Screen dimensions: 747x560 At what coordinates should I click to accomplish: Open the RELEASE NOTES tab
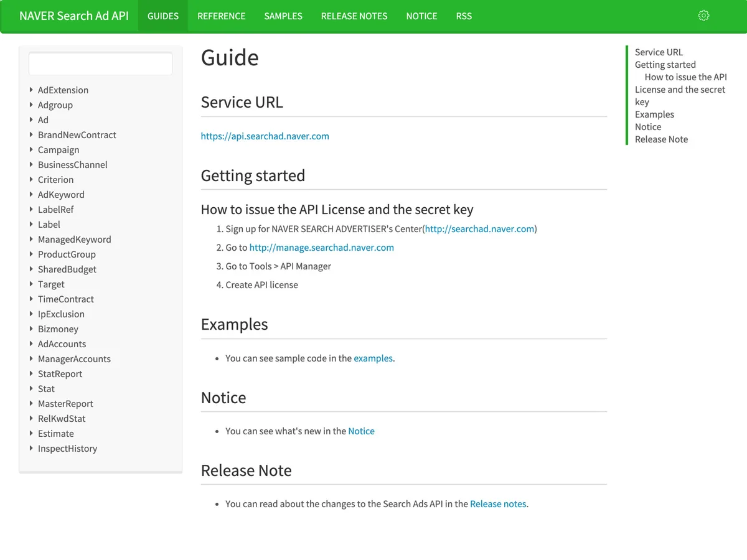[354, 16]
